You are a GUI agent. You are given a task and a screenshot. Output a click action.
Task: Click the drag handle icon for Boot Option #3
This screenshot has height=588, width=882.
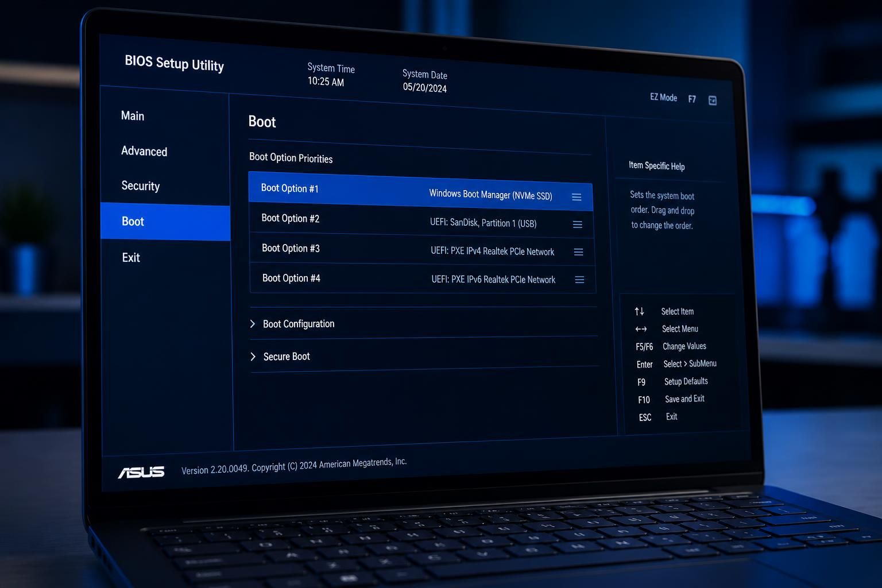[x=579, y=252]
